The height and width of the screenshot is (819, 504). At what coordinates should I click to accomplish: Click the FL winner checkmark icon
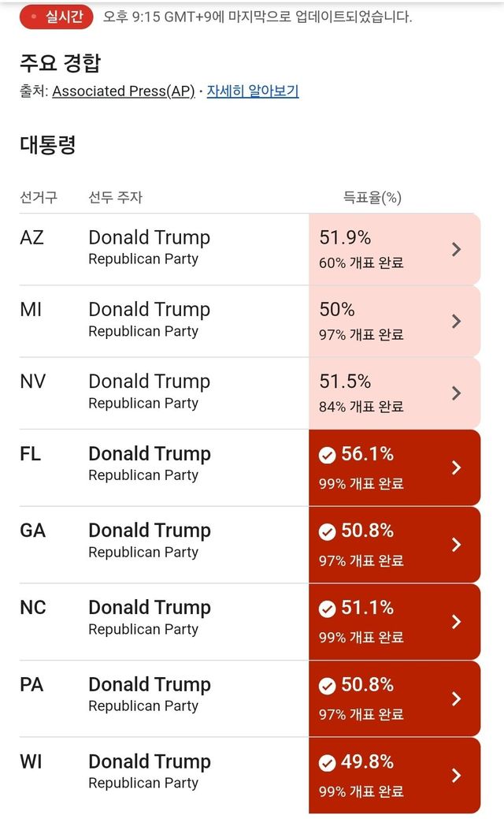(x=327, y=455)
